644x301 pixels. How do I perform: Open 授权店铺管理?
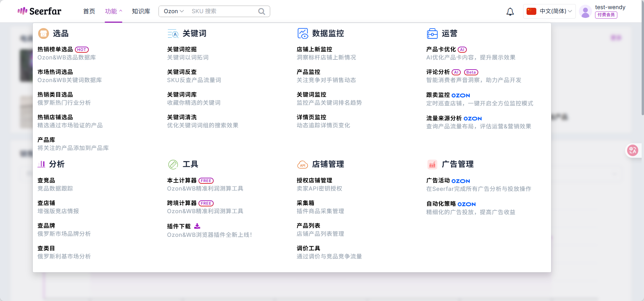pyautogui.click(x=314, y=180)
